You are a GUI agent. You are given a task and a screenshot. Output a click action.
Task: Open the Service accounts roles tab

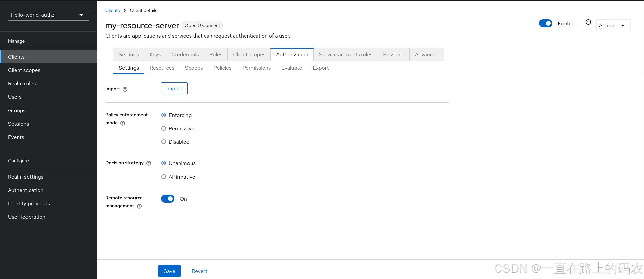[345, 54]
